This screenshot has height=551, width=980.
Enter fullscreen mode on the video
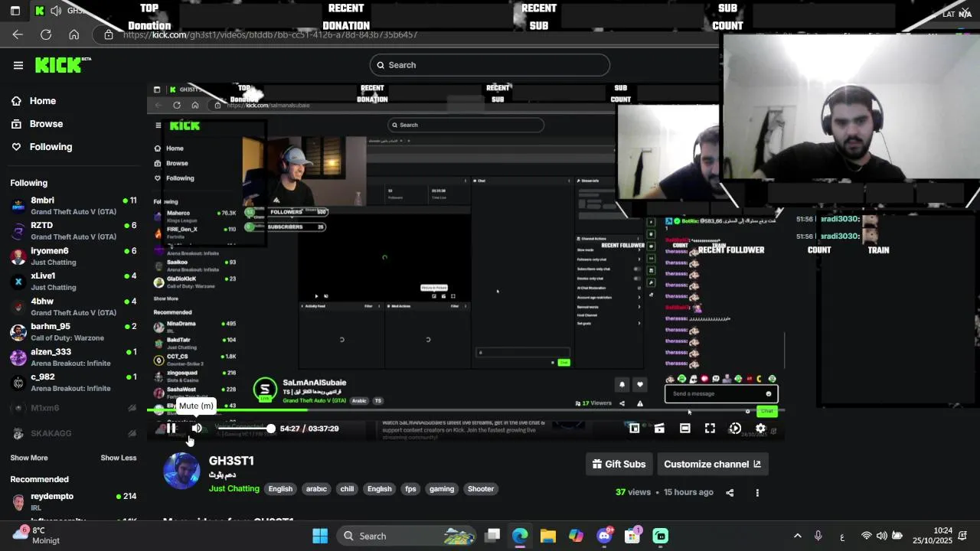click(710, 429)
